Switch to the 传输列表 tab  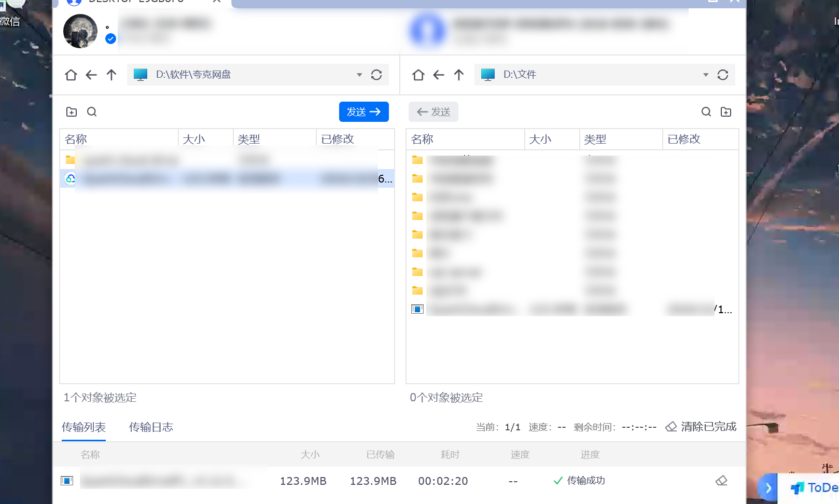[x=83, y=427]
